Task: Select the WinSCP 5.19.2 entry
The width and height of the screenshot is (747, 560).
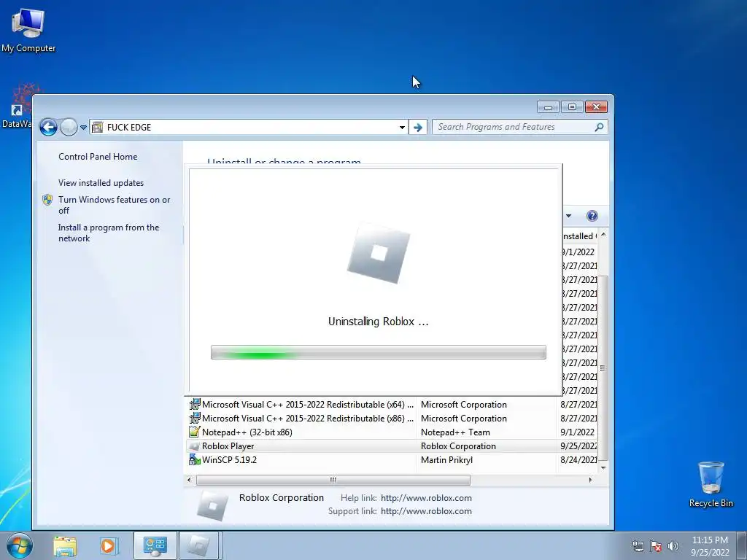Action: 393,459
